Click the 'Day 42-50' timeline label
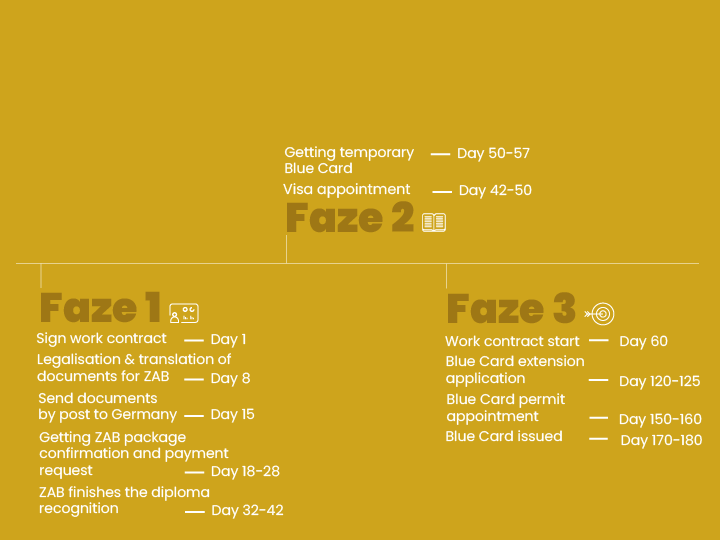The image size is (720, 540). point(495,191)
